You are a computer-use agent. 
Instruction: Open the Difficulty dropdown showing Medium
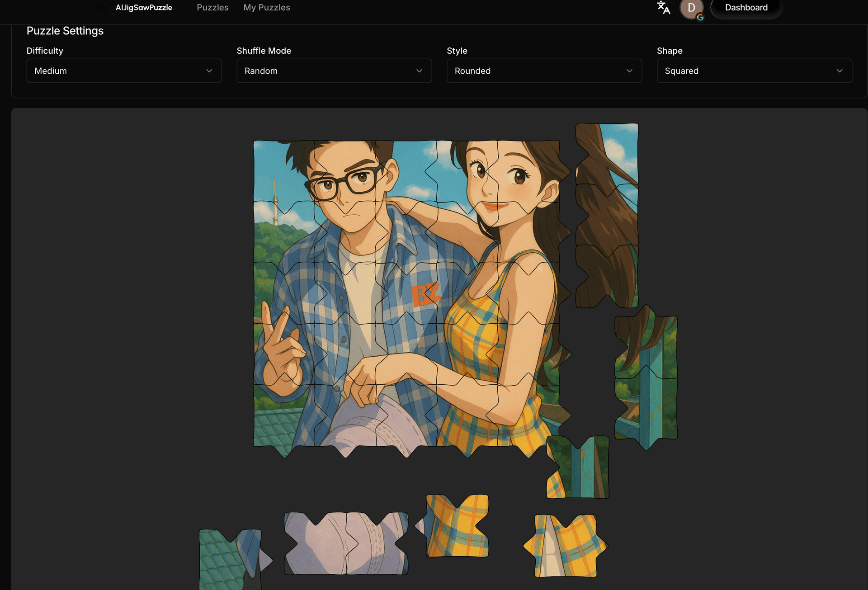click(x=124, y=71)
